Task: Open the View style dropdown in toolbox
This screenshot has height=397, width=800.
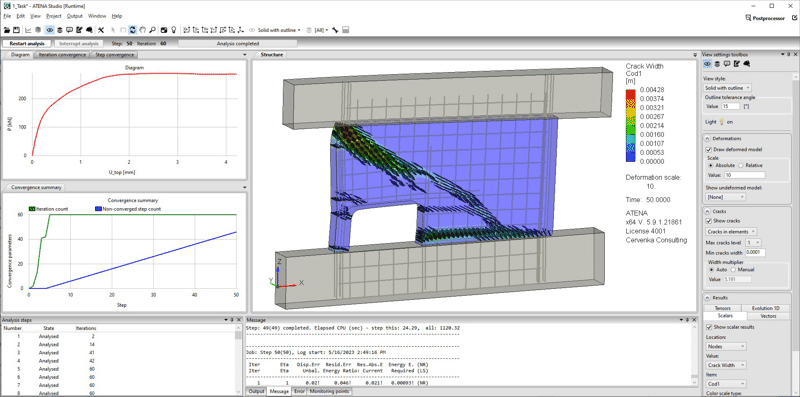Action: click(727, 88)
